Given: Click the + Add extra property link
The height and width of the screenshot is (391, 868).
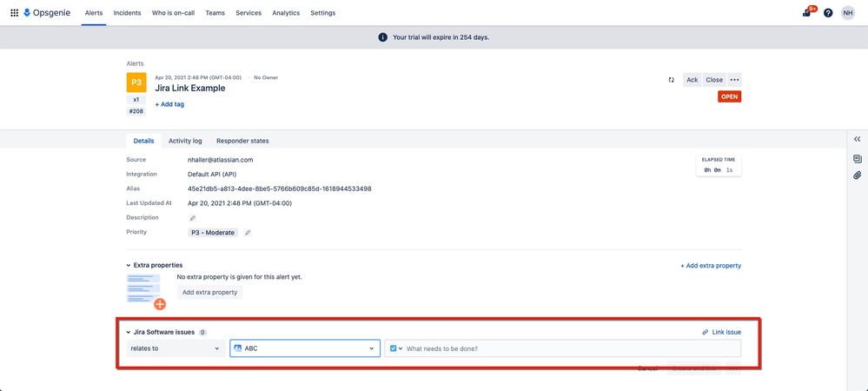Looking at the screenshot, I should click(x=711, y=266).
